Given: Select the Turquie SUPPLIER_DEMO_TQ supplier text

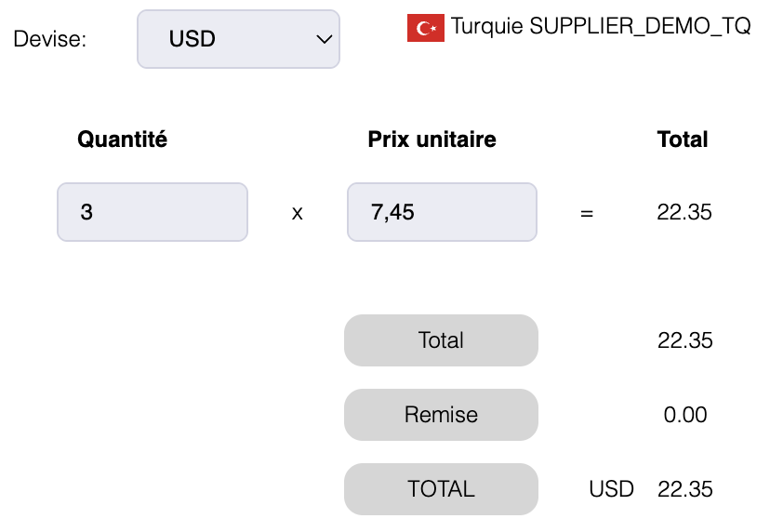Looking at the screenshot, I should pos(601,26).
